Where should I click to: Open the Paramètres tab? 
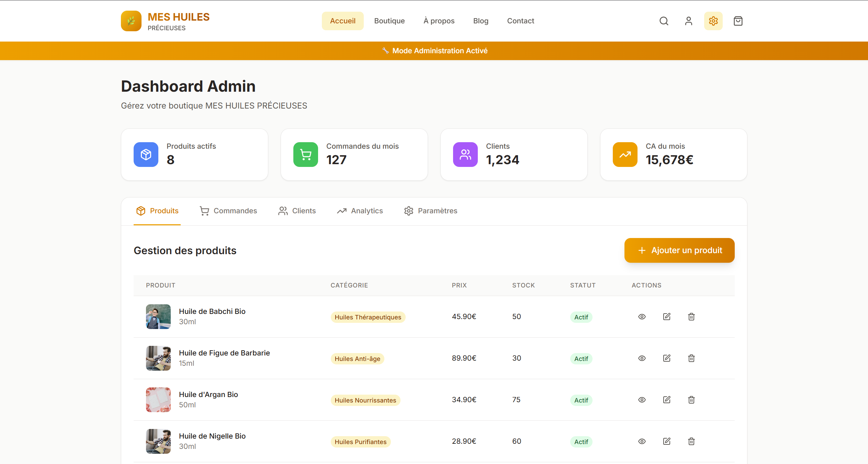[x=431, y=211]
